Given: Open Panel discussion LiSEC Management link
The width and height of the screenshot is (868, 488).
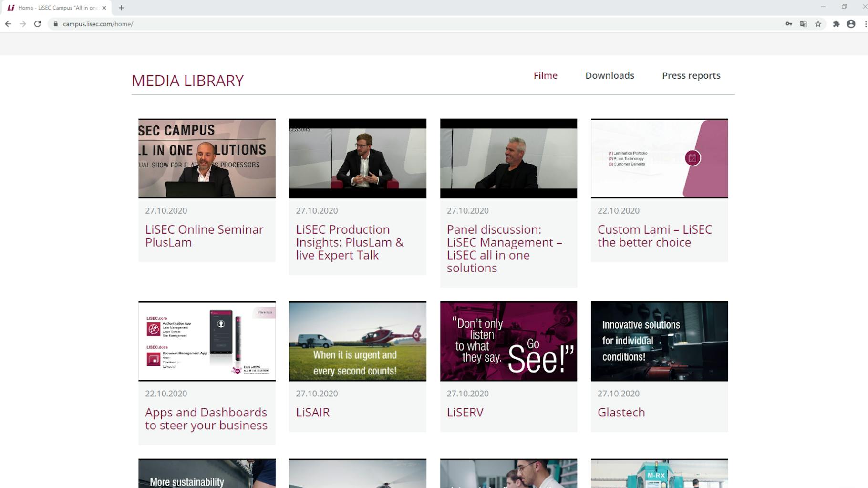Looking at the screenshot, I should 504,249.
